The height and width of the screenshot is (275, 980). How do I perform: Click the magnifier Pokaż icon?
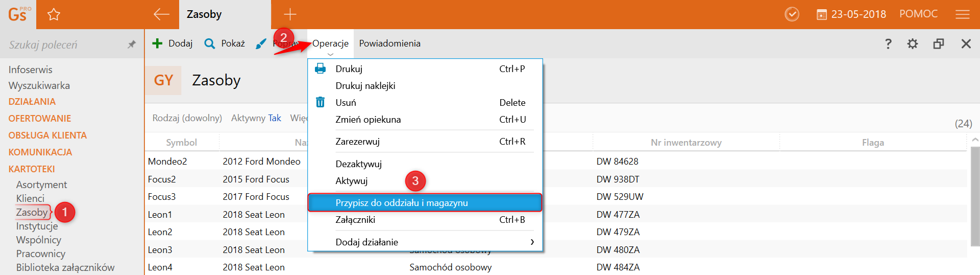[x=209, y=43]
